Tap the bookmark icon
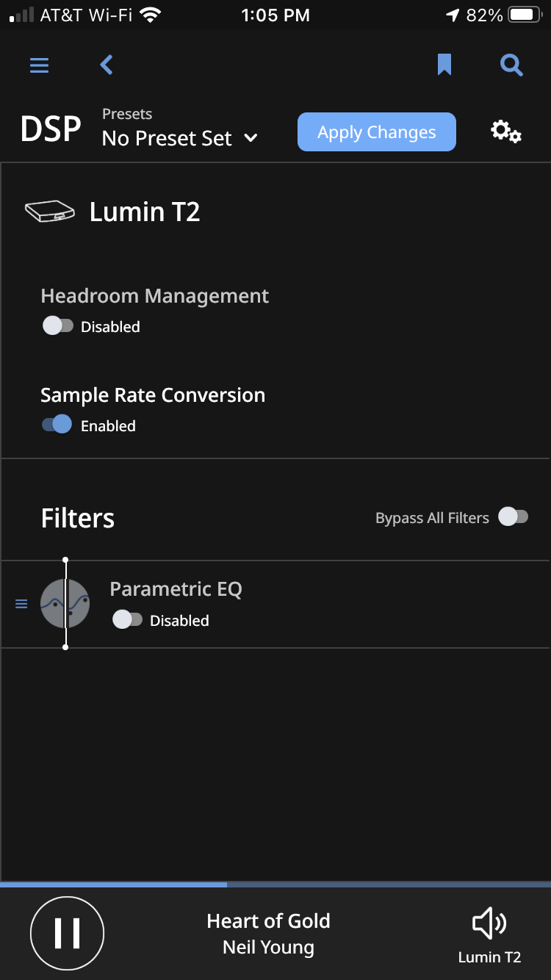This screenshot has height=980, width=551. click(444, 65)
